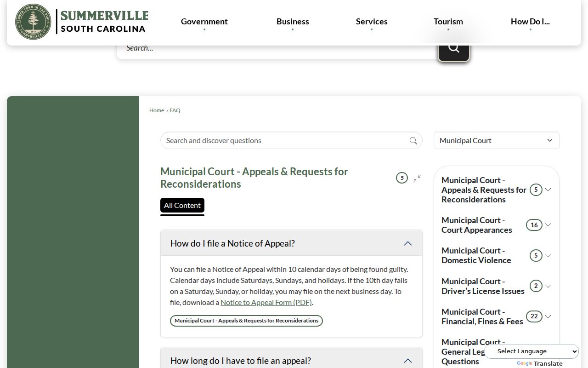Open the Select Language dropdown
The image size is (588, 368).
coord(532,351)
